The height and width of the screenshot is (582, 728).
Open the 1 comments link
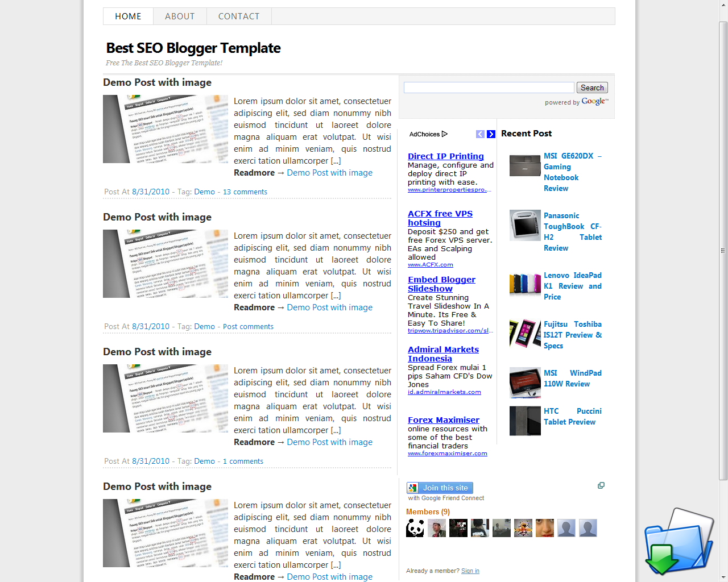click(x=243, y=462)
